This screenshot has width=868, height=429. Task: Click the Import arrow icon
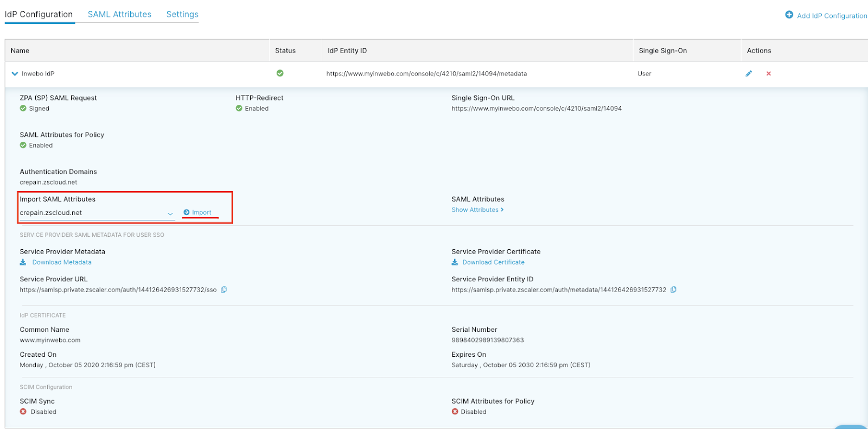coord(187,212)
